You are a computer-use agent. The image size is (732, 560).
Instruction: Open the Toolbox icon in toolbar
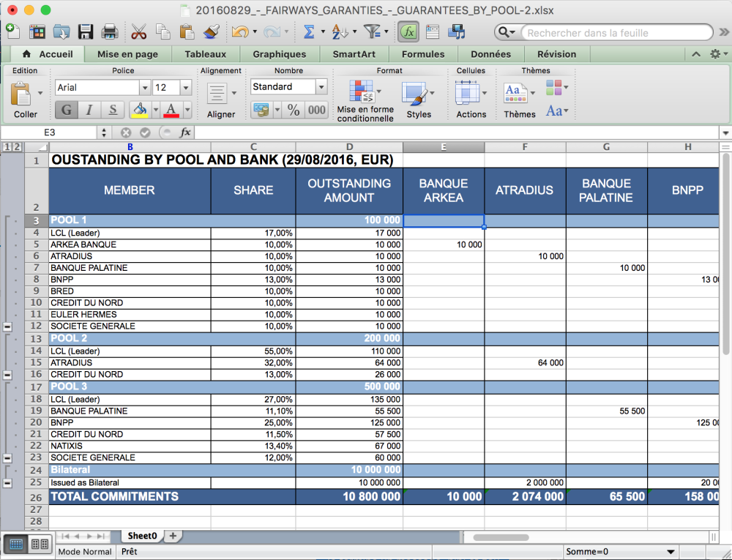pos(433,31)
